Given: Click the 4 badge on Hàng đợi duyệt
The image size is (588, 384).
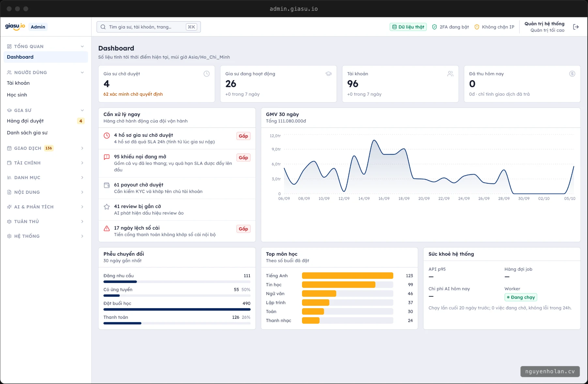Looking at the screenshot, I should point(81,121).
